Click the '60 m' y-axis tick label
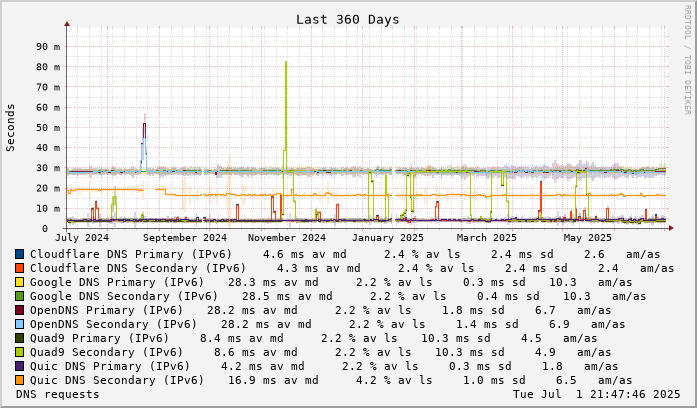This screenshot has height=408, width=697. (48, 108)
